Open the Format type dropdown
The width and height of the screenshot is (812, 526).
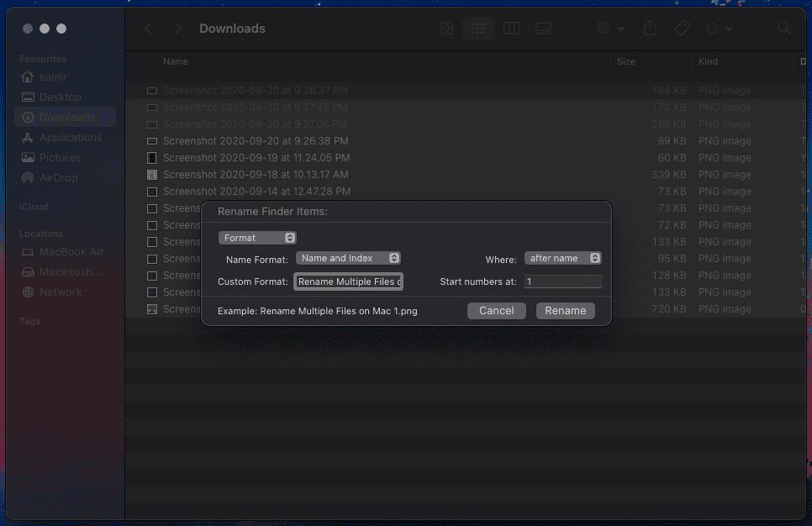(257, 238)
